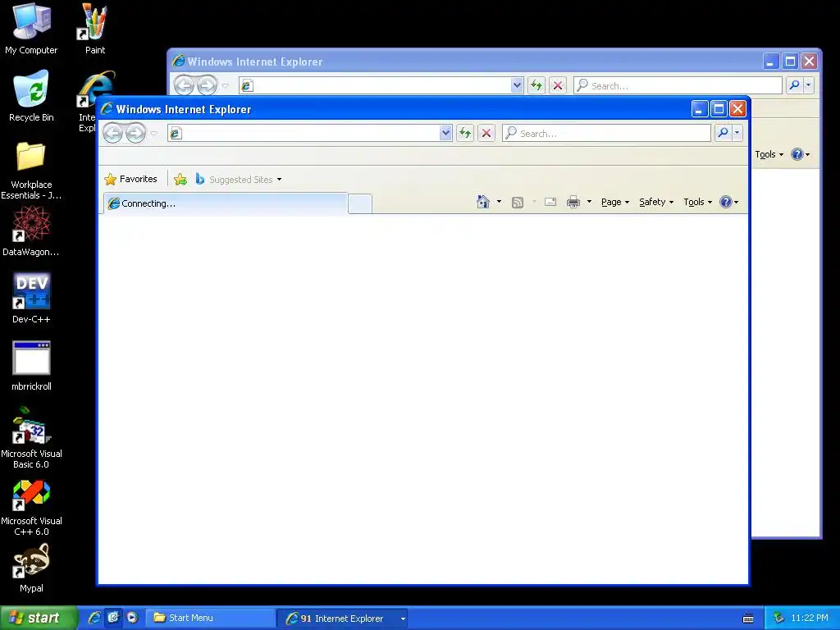Screen dimensions: 840x630
Task: Click Refresh button in front IE window
Action: point(465,133)
